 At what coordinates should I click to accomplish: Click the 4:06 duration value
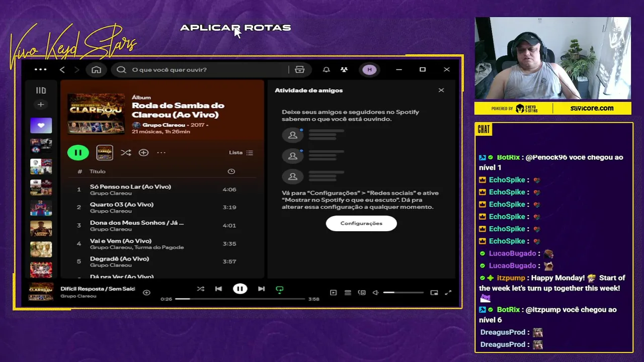pyautogui.click(x=229, y=190)
